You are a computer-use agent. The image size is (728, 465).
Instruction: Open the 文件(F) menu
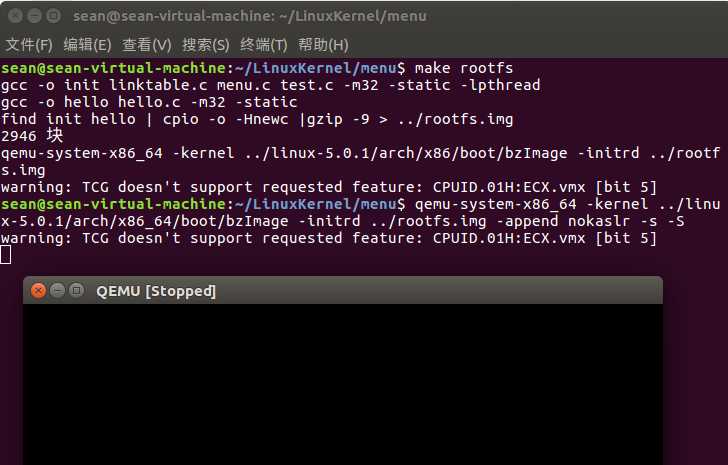[x=29, y=45]
